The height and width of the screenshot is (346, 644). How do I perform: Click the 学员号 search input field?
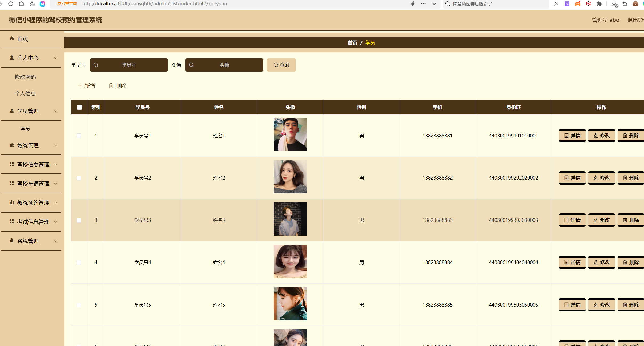(x=129, y=65)
